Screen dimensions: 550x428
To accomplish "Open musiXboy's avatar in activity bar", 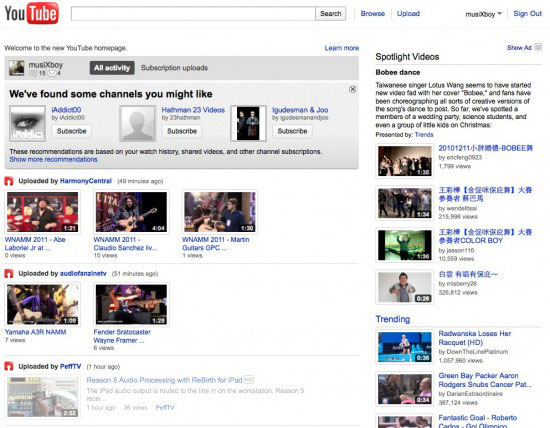I will (x=16, y=68).
